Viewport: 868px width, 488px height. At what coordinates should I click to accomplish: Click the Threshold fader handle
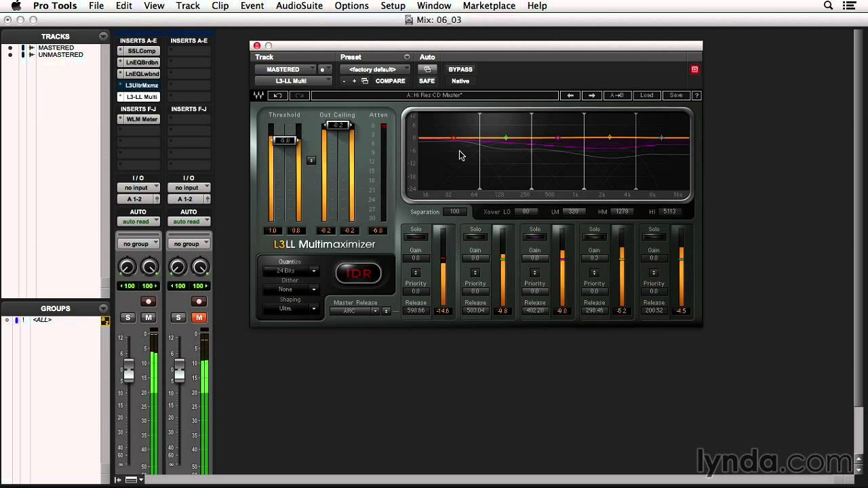(x=285, y=140)
